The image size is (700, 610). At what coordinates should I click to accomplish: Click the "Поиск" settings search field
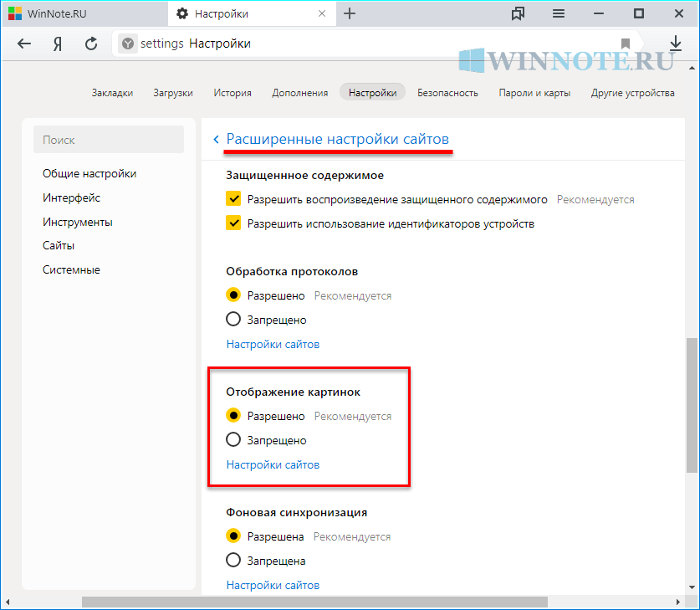pos(109,140)
